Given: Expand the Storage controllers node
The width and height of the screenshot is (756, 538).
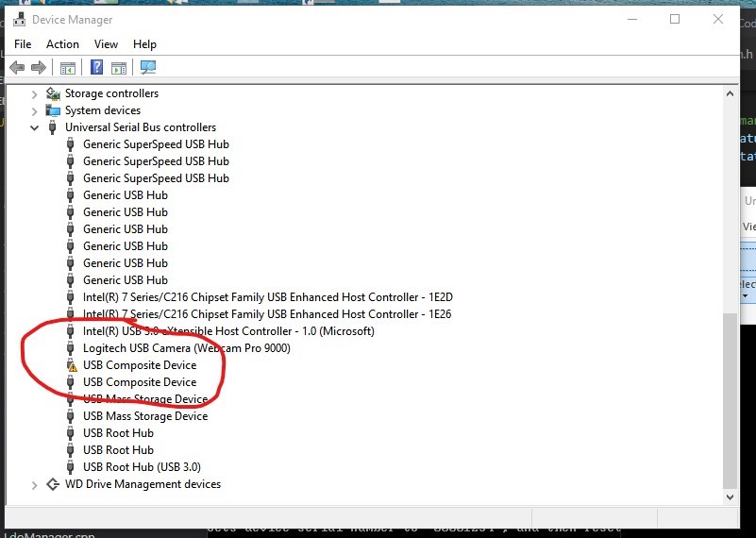Looking at the screenshot, I should pos(34,94).
